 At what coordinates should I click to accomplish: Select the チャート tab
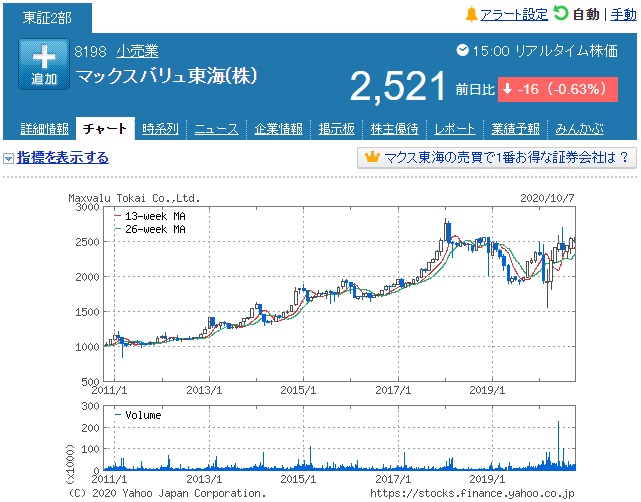pos(105,129)
